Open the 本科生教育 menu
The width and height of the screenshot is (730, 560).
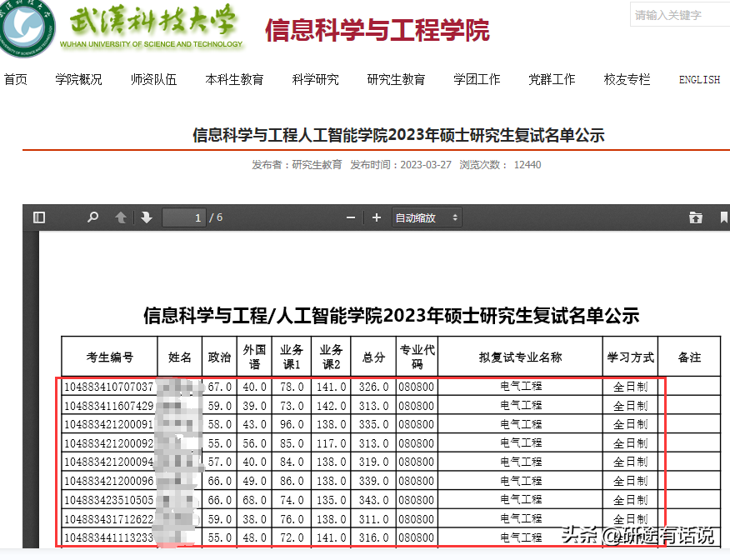(x=234, y=80)
